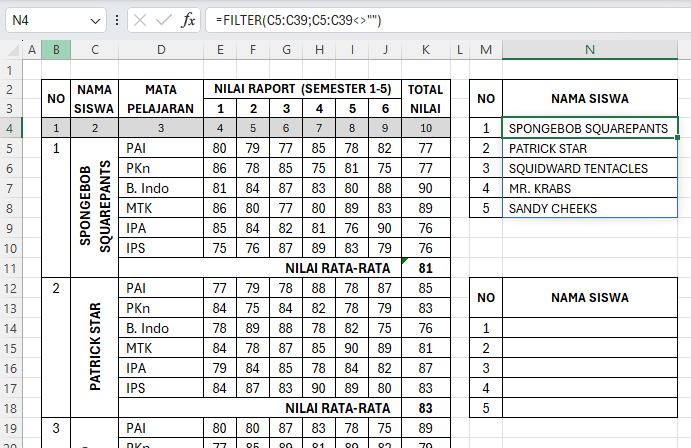Click IPS cell in row 10
This screenshot has width=691, height=448.
coord(161,248)
